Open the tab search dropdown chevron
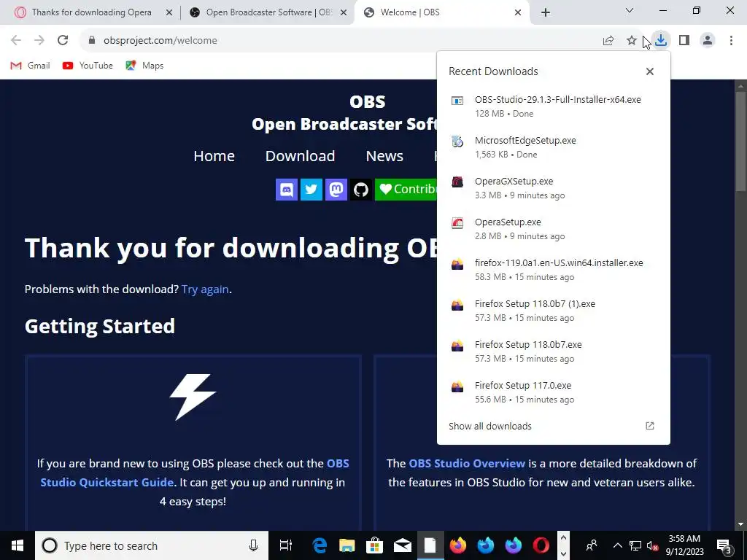747x560 pixels. click(x=630, y=10)
